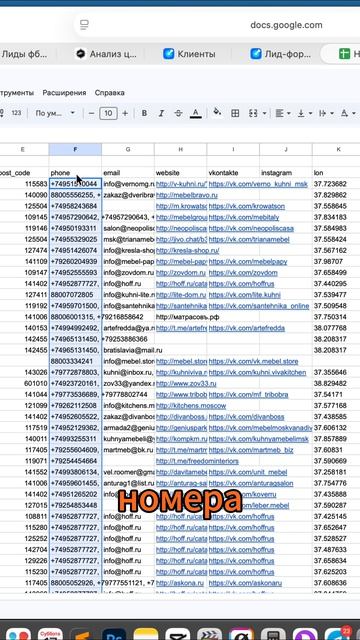Open the fill color bucket
The height and width of the screenshot is (640, 360).
[x=217, y=113]
